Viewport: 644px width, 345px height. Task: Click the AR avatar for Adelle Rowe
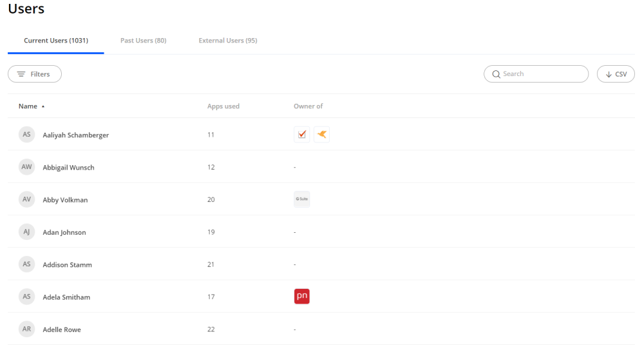tap(26, 330)
